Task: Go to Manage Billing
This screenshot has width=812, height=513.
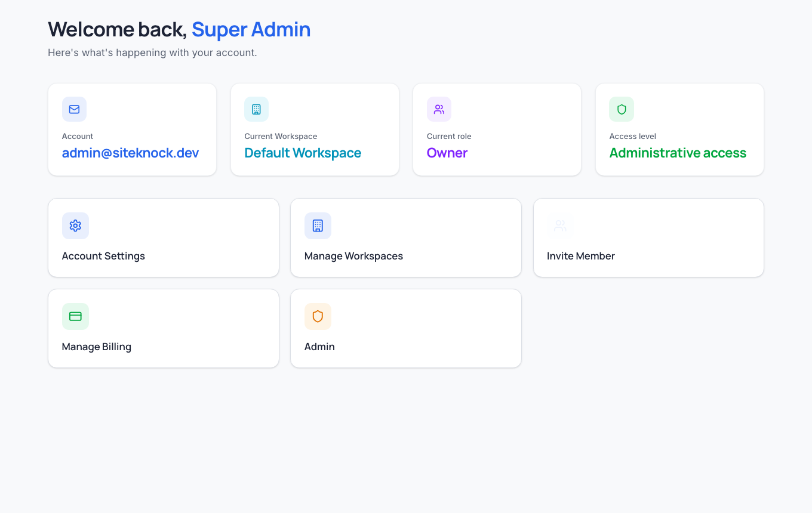Action: coord(164,328)
